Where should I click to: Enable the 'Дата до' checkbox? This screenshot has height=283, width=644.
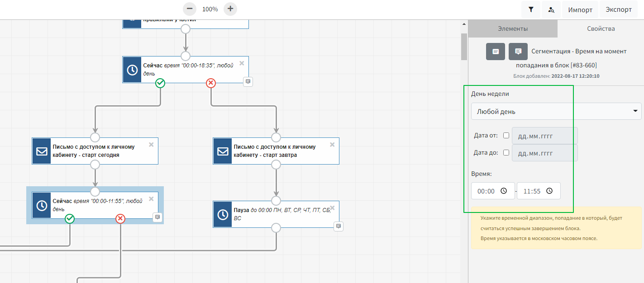(x=506, y=153)
